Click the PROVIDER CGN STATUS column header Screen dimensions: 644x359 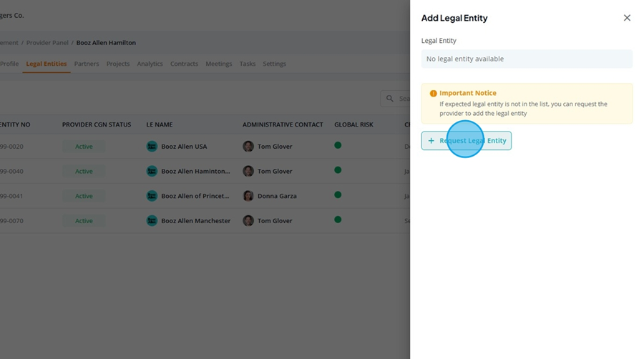point(97,124)
